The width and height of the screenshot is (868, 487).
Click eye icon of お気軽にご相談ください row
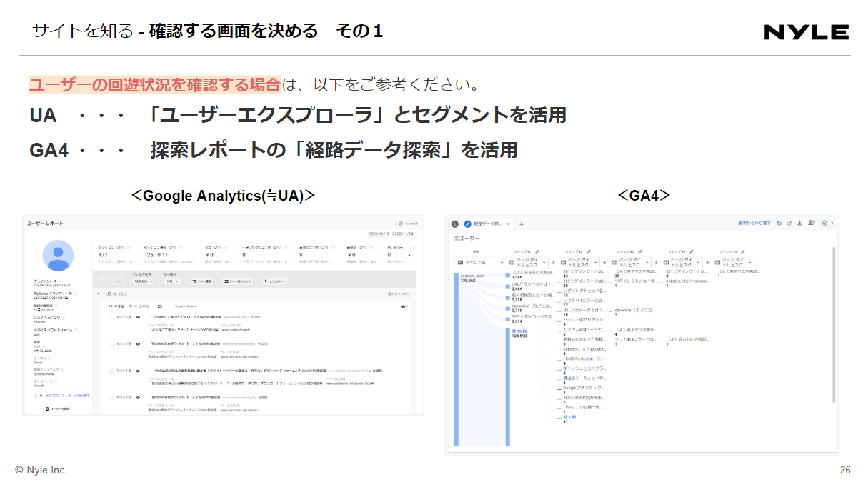coord(138,317)
